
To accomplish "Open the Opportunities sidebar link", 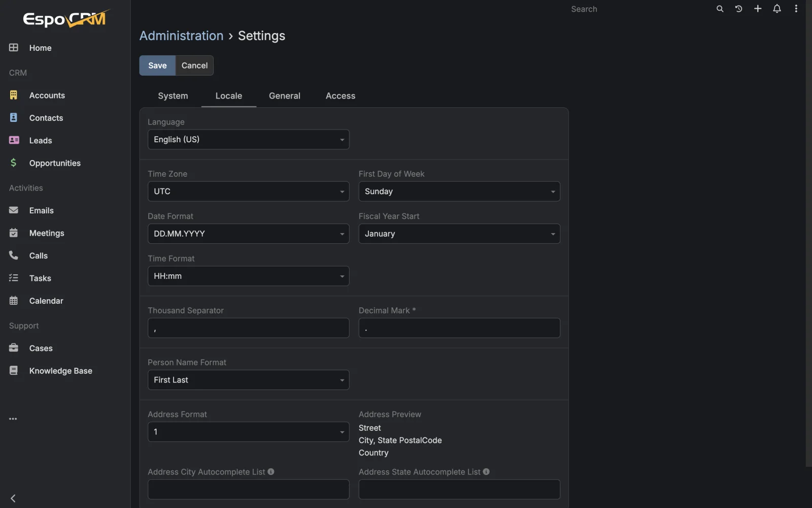I will coord(55,163).
